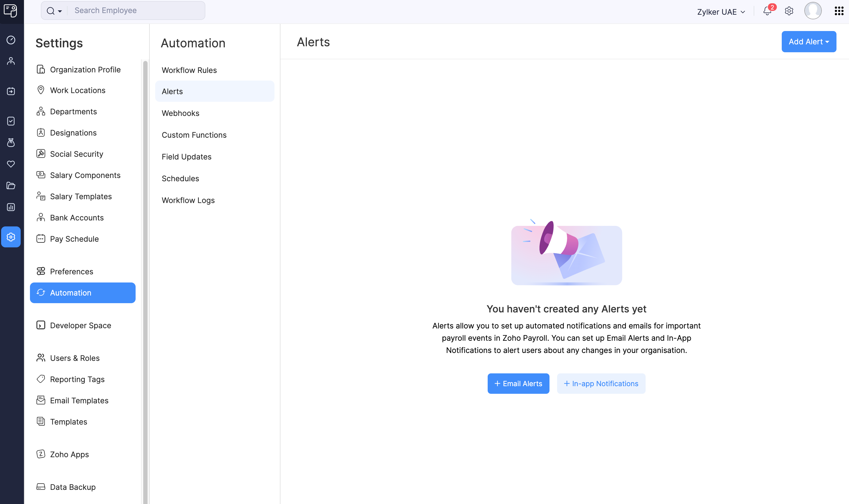Screen dimensions: 849x504
Task: Open the documents folder icon in left rail
Action: tap(11, 186)
